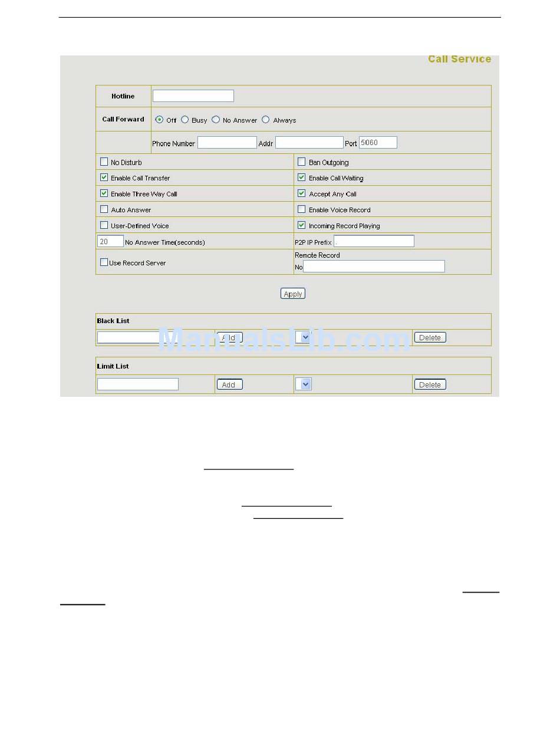
Task: Uncheck Enable Three Way Call
Action: [x=104, y=193]
